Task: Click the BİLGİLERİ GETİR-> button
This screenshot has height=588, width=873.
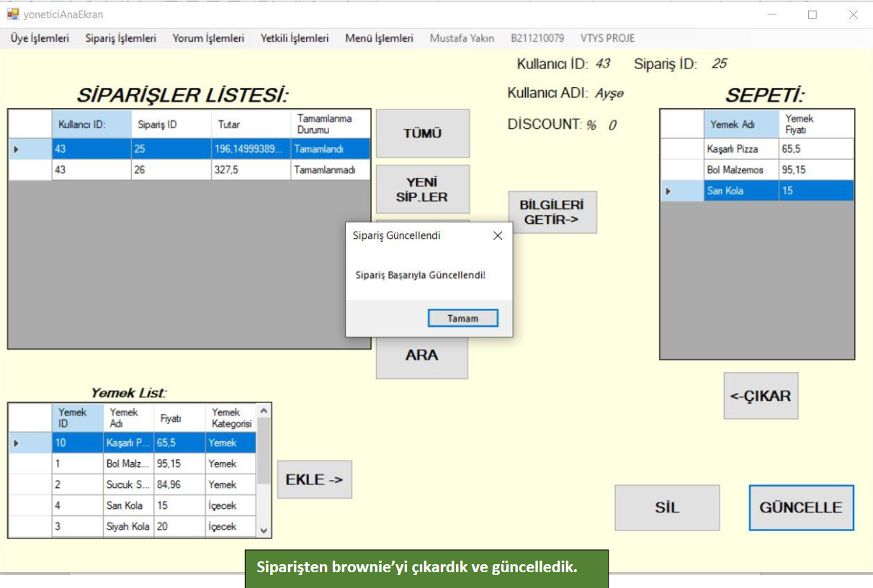Action: coord(552,212)
